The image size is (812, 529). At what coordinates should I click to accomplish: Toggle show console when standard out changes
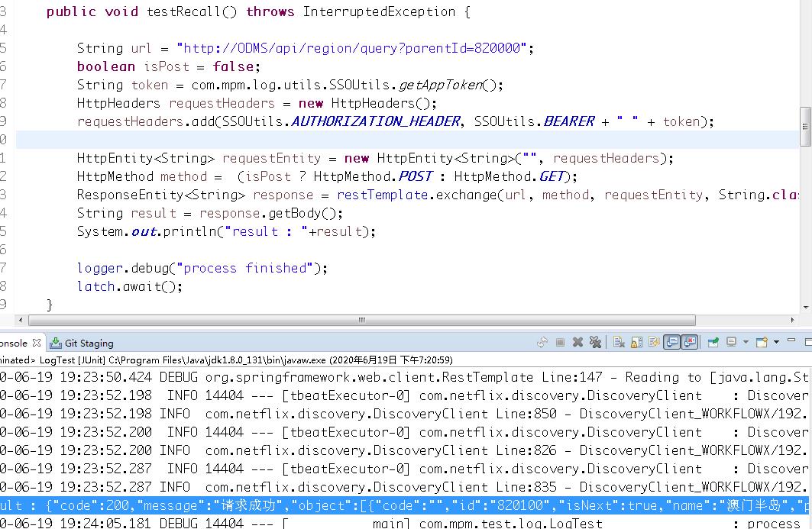click(671, 342)
